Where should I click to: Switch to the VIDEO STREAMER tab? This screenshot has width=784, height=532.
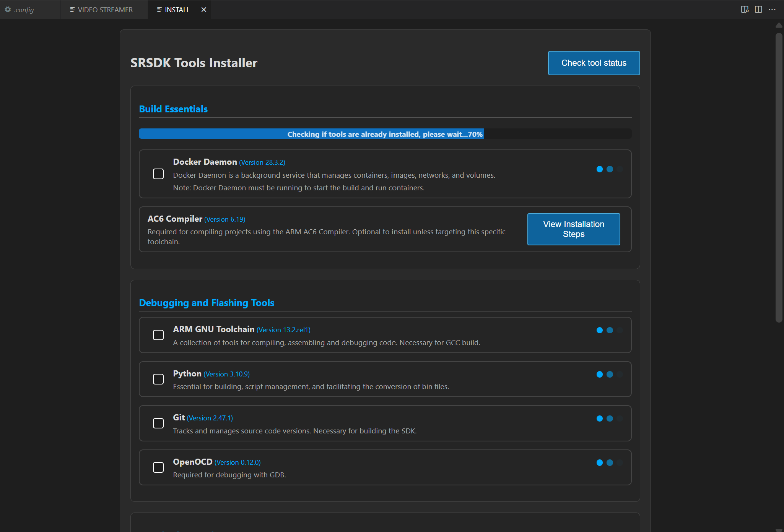coord(105,10)
